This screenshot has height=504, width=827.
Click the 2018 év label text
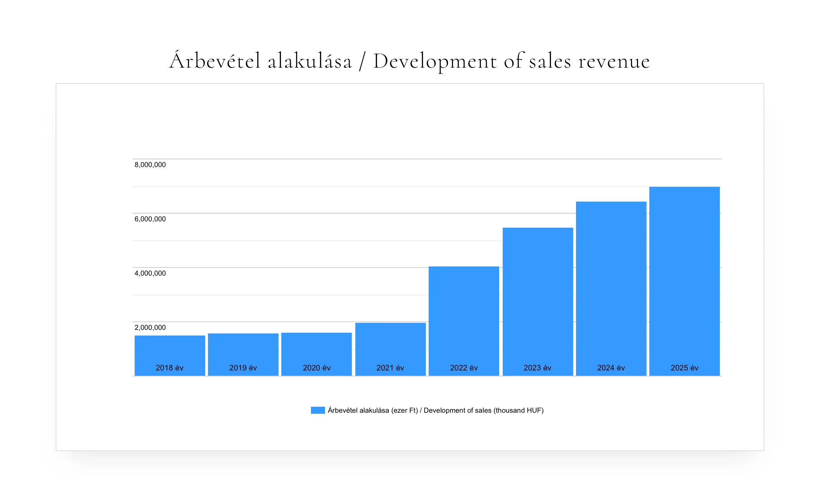[x=170, y=368]
